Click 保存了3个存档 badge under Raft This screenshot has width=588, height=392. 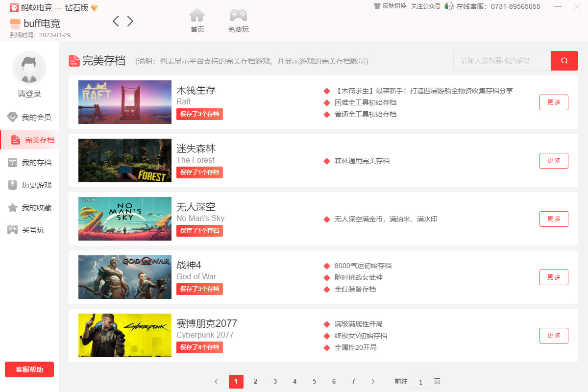[x=199, y=114]
